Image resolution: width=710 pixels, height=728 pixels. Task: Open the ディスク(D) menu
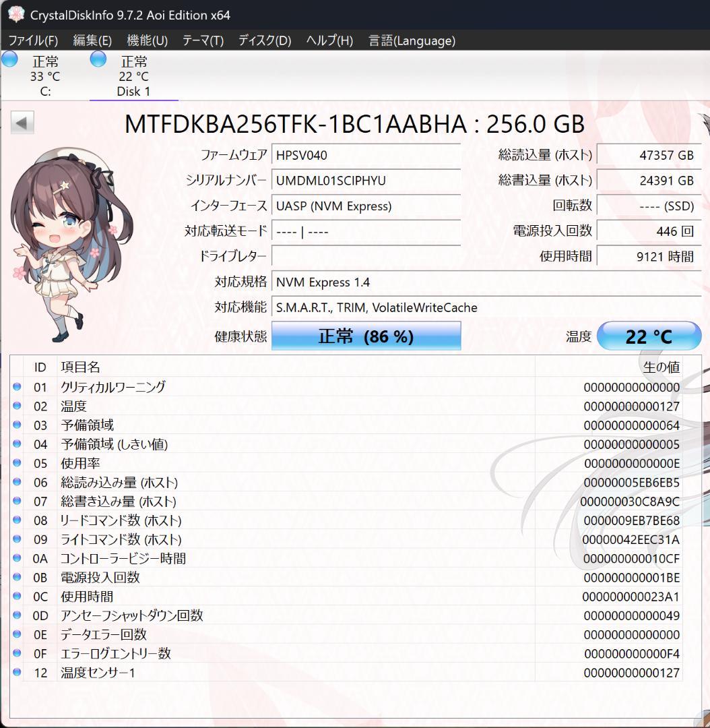tap(265, 41)
